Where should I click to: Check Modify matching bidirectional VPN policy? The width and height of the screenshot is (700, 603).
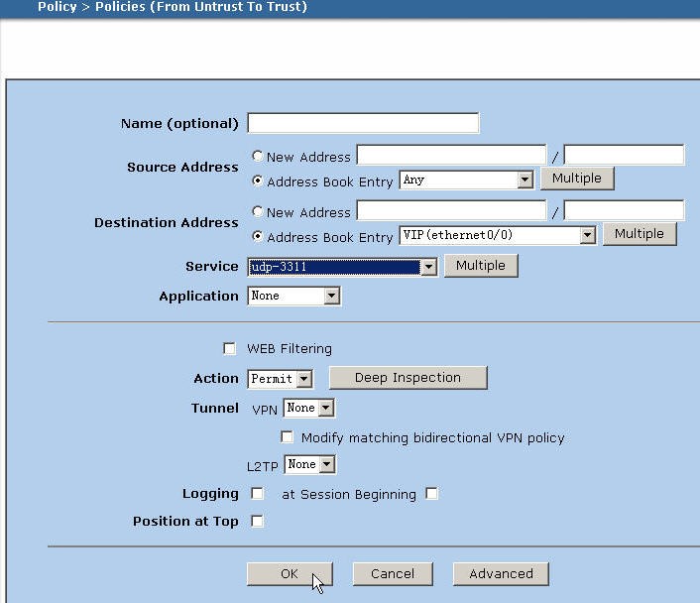288,437
